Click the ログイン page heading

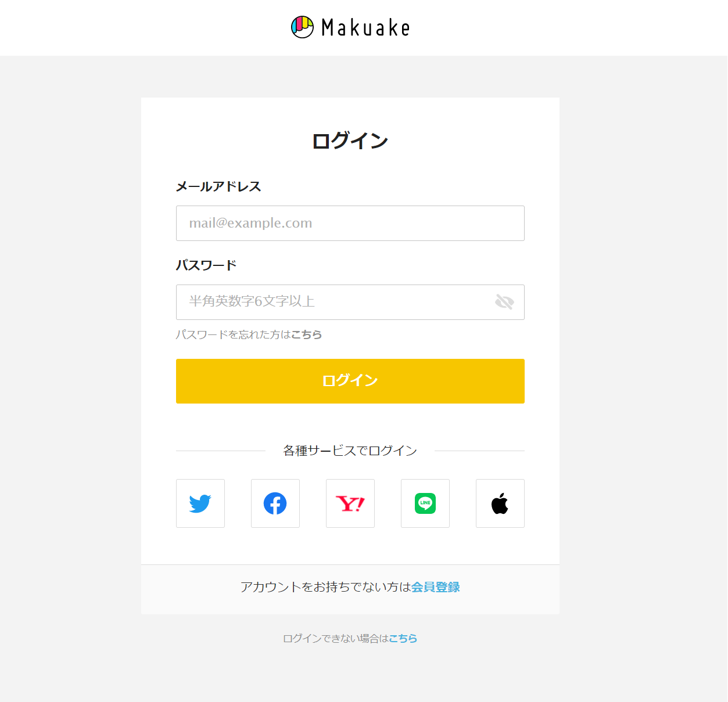tap(350, 141)
